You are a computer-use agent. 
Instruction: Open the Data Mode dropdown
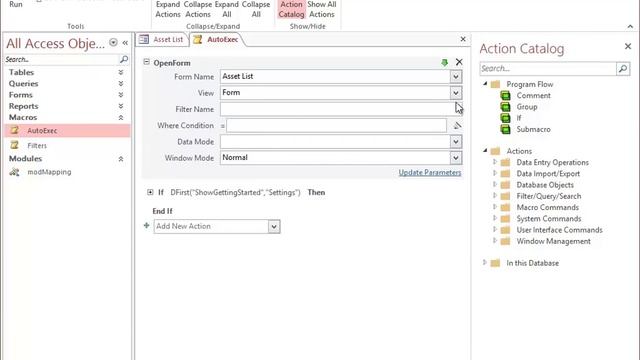coord(456,142)
